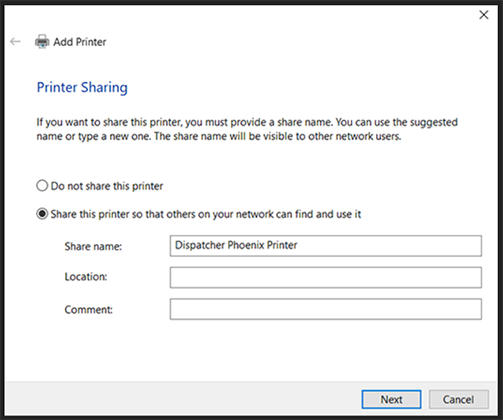Click the share name instruction paragraph
This screenshot has width=503, height=420.
point(247,129)
